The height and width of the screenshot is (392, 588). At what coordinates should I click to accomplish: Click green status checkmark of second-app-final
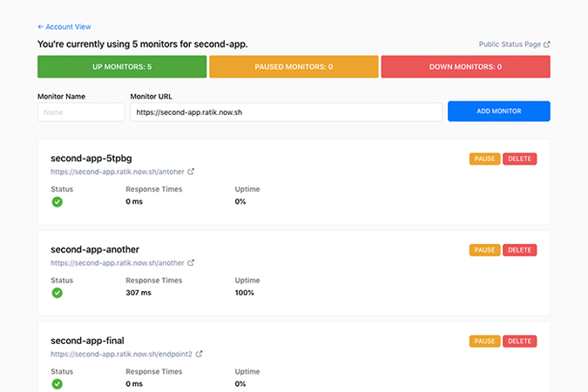[57, 384]
